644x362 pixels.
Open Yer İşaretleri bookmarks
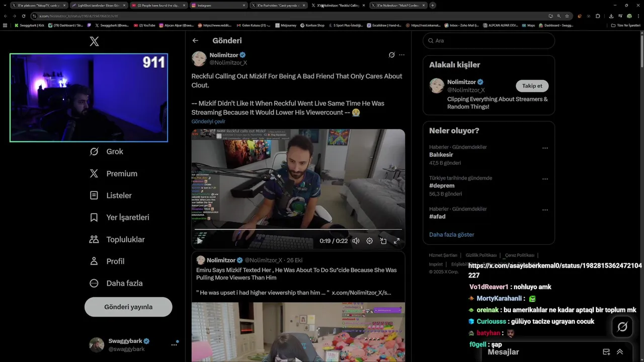[119, 217]
